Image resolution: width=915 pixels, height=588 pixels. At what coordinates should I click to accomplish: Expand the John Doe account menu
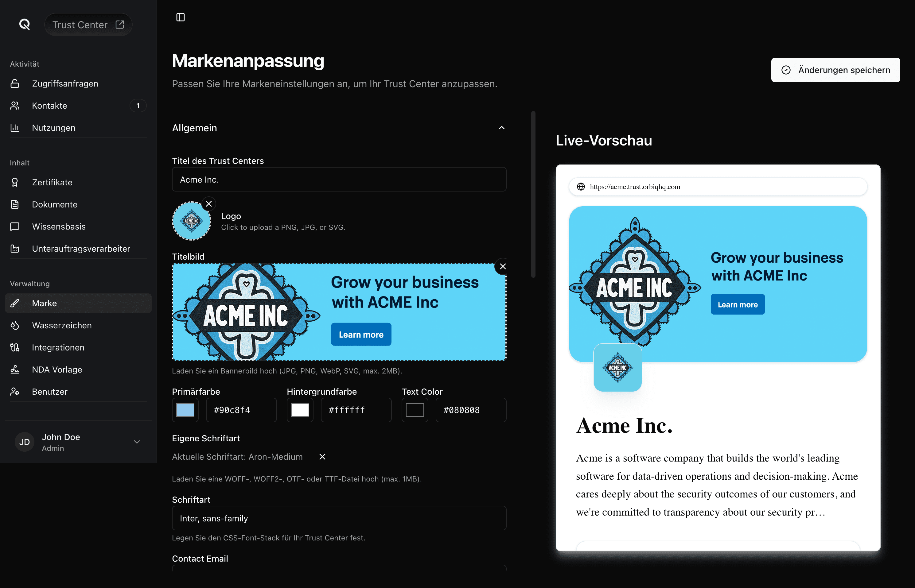137,442
